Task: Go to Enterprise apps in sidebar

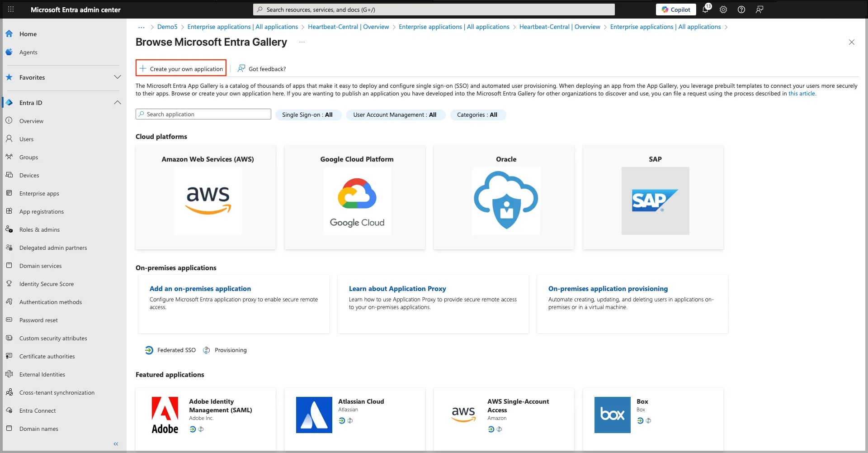Action: (39, 194)
